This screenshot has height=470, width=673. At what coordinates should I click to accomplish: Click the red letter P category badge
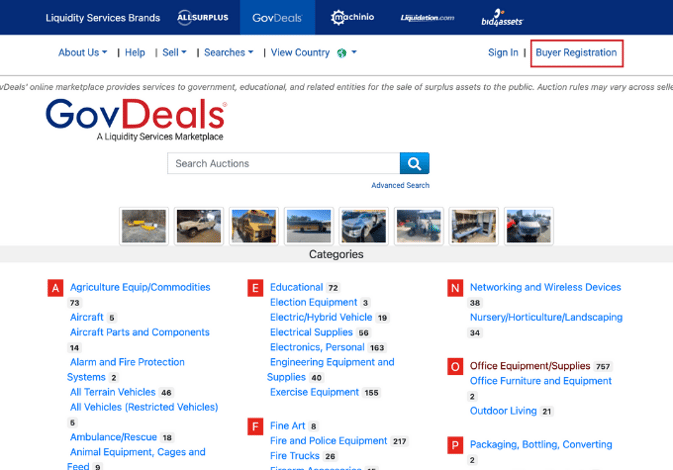(455, 445)
